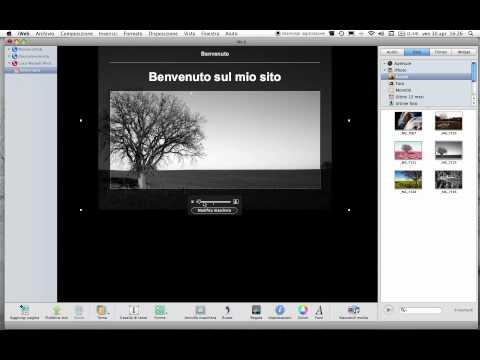This screenshot has height=360, width=480.
Task: Switch to the Audio media tab
Action: click(x=392, y=52)
